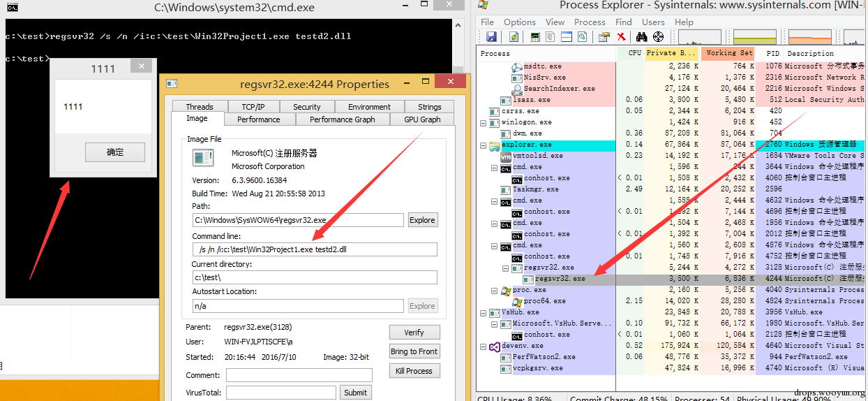Select the lsass.exe process row
Image resolution: width=868 pixels, height=401 pixels.
coord(671,100)
